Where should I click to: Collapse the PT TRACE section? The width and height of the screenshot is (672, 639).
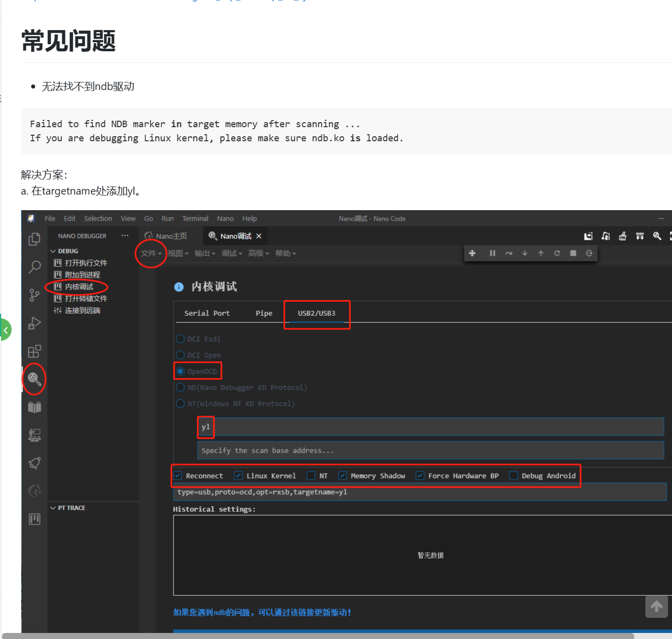(x=67, y=508)
